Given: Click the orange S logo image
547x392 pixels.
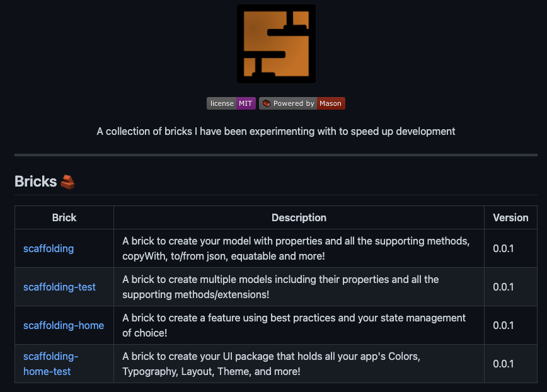Looking at the screenshot, I should tap(276, 44).
